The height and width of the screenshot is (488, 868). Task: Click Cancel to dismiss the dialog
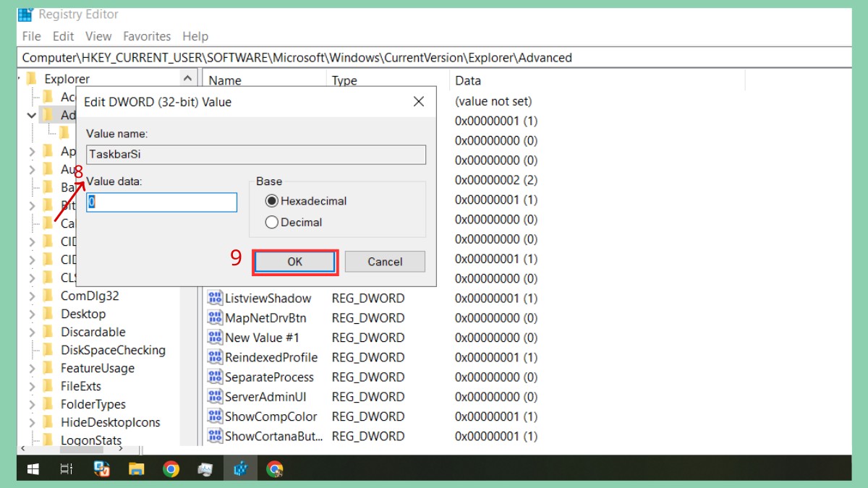[384, 262]
